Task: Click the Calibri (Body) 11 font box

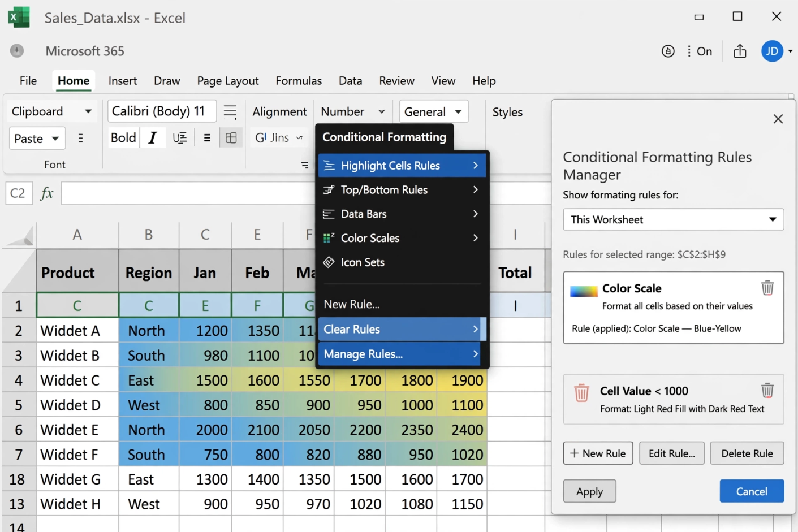Action: (x=162, y=111)
